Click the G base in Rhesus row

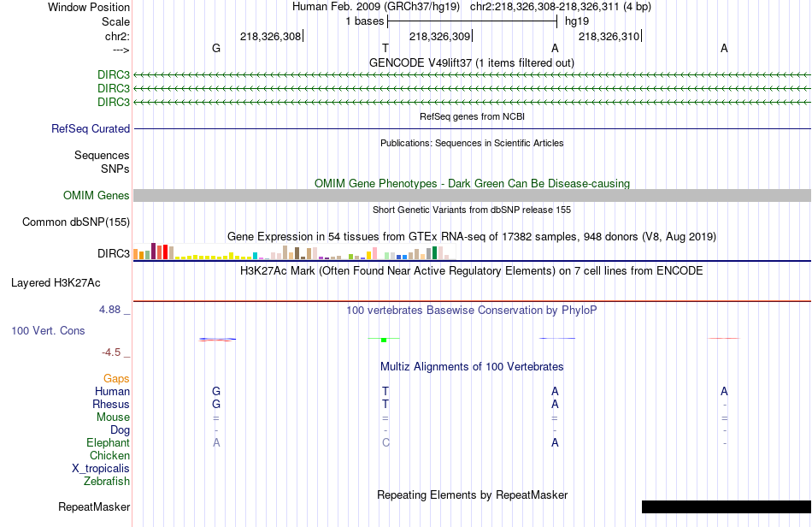216,404
